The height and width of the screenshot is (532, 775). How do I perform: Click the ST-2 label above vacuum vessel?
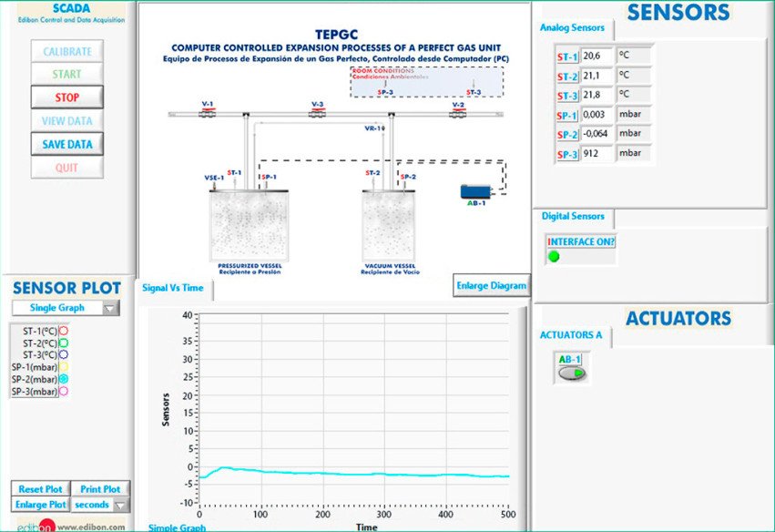pos(372,172)
